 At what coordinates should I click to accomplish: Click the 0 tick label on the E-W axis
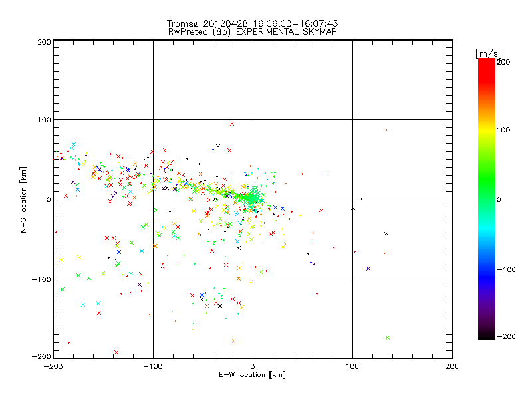click(253, 366)
